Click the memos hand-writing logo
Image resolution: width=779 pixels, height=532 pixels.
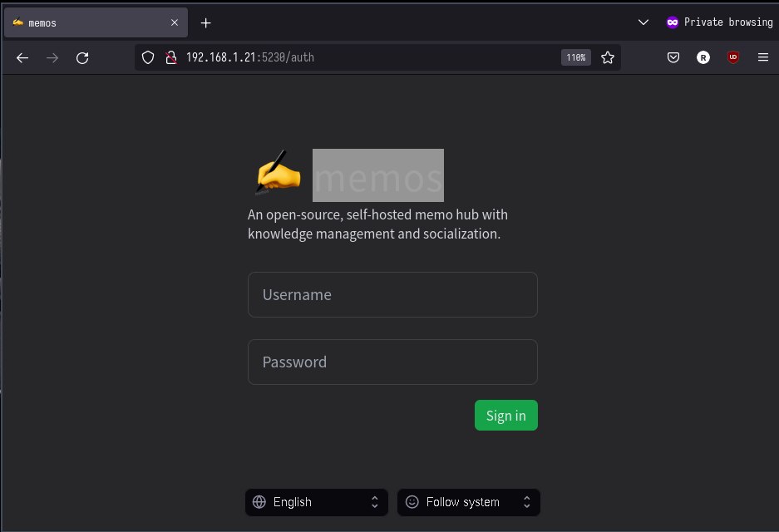pyautogui.click(x=279, y=173)
